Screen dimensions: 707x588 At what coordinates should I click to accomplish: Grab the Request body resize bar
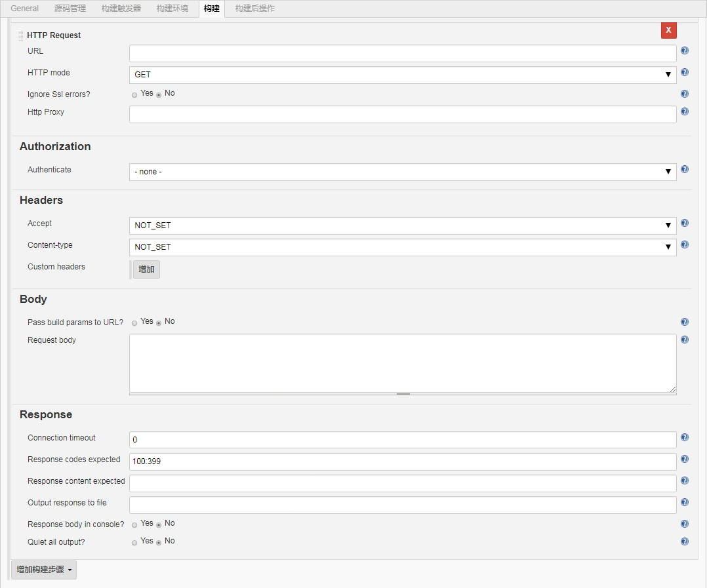(x=403, y=394)
